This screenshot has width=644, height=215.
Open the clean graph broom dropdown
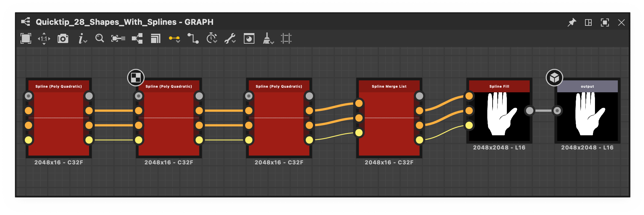[268, 39]
